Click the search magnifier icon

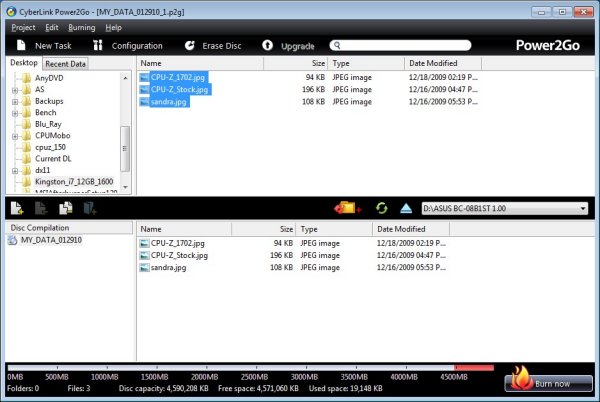337,46
